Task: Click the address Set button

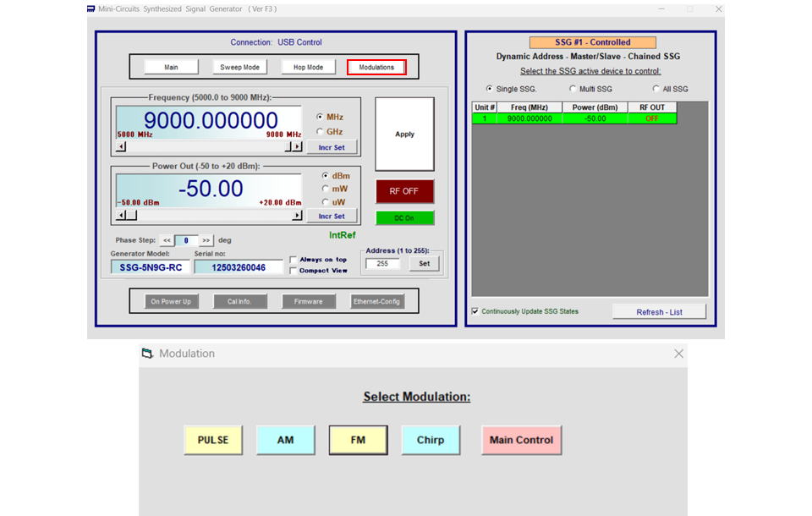Action: [x=424, y=264]
